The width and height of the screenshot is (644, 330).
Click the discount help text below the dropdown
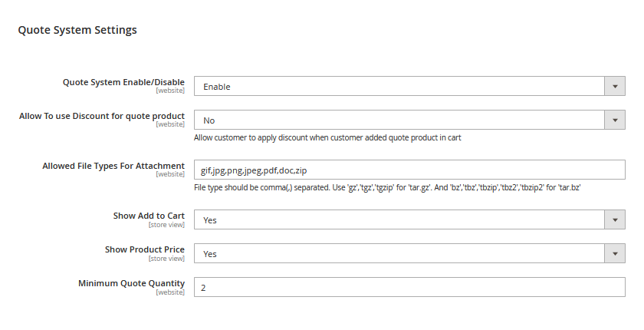tap(327, 138)
